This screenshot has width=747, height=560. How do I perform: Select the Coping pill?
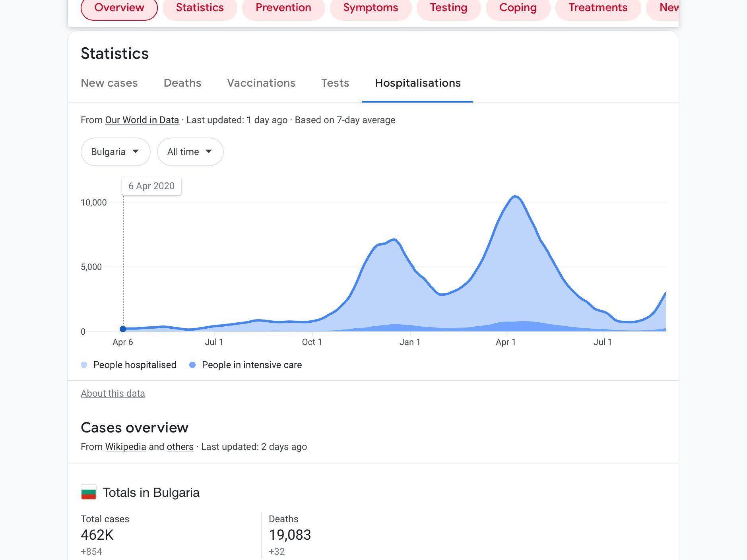pos(518,8)
